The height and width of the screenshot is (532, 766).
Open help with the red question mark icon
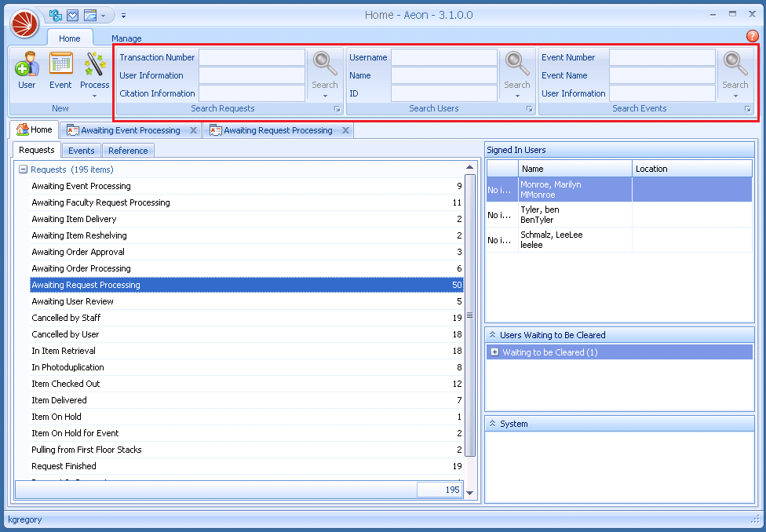(752, 36)
